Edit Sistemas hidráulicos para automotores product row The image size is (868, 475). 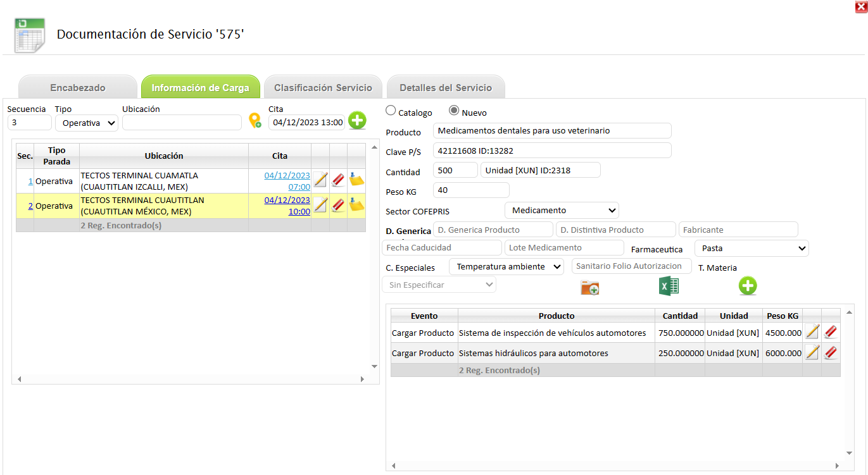(x=812, y=353)
